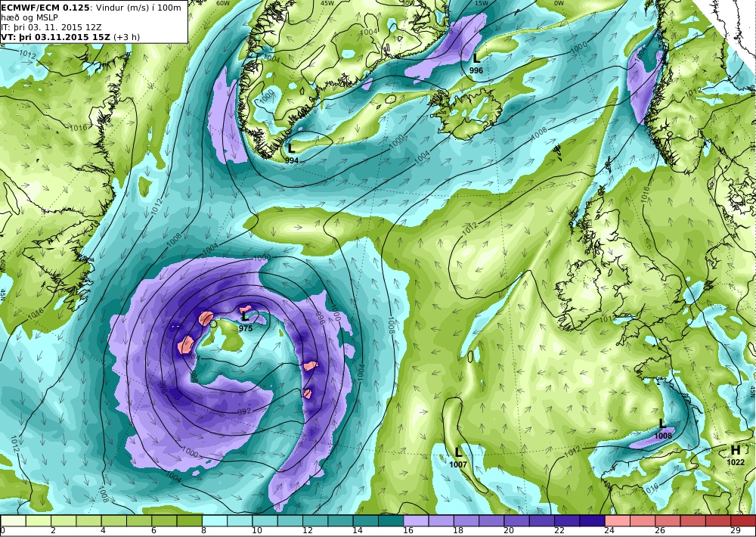756x537 pixels.
Task: Click legend value 22
Action: [x=559, y=531]
